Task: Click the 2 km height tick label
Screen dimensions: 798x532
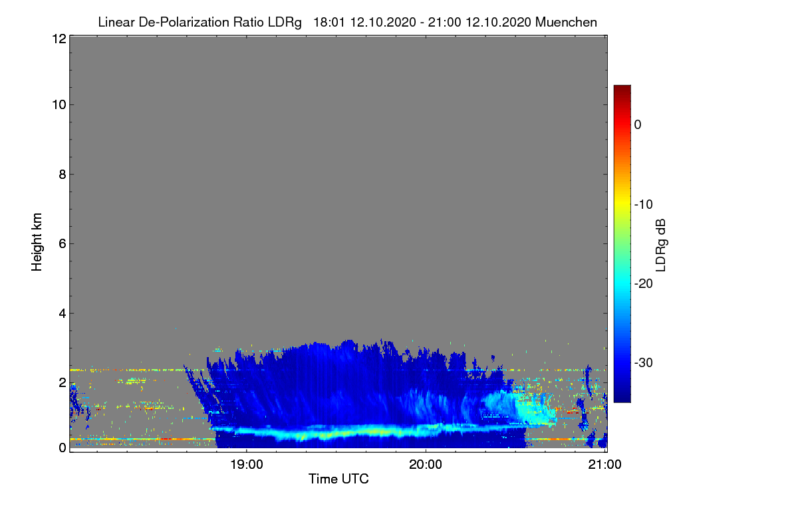Action: point(62,382)
